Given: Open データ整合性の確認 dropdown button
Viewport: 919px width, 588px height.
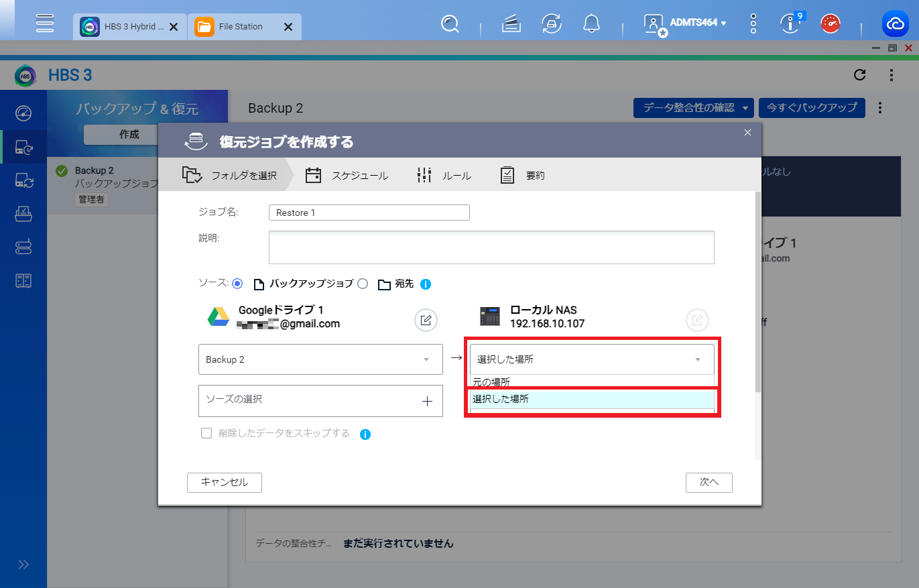Looking at the screenshot, I should coord(694,108).
